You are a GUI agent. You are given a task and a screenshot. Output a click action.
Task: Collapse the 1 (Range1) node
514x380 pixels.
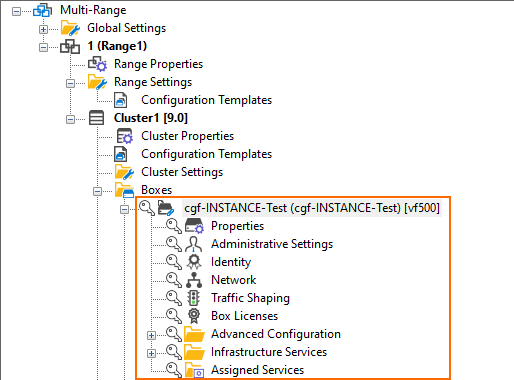[x=43, y=47]
